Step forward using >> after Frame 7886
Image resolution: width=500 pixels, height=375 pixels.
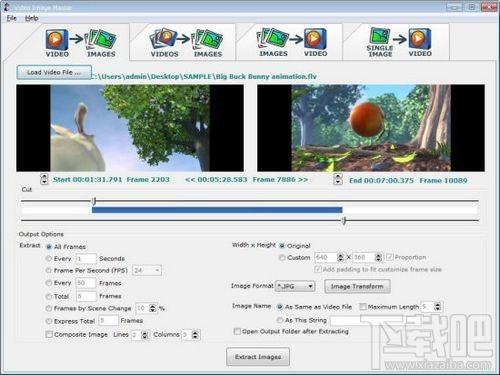(x=303, y=180)
